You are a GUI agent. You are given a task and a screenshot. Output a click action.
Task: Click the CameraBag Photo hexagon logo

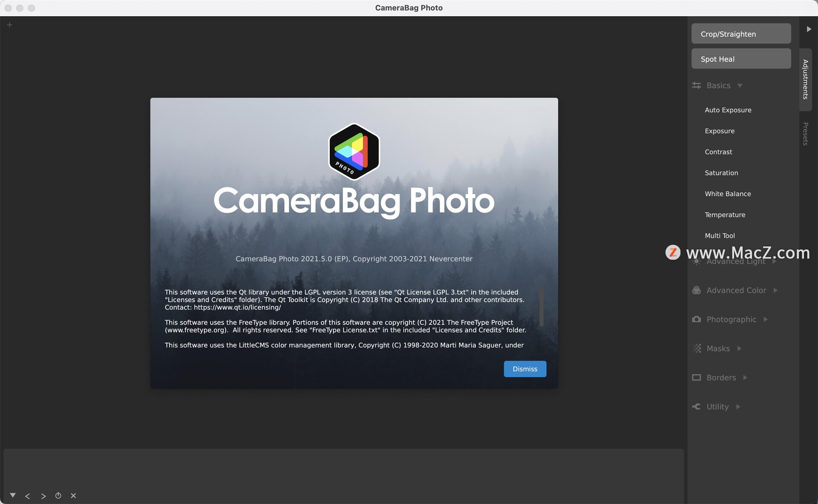point(354,151)
